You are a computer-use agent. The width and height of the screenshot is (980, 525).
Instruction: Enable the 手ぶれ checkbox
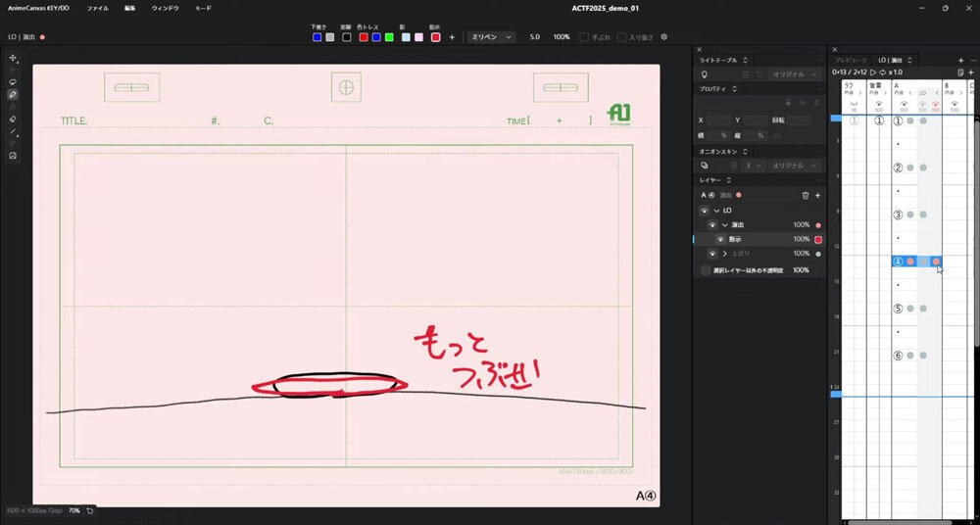click(584, 37)
